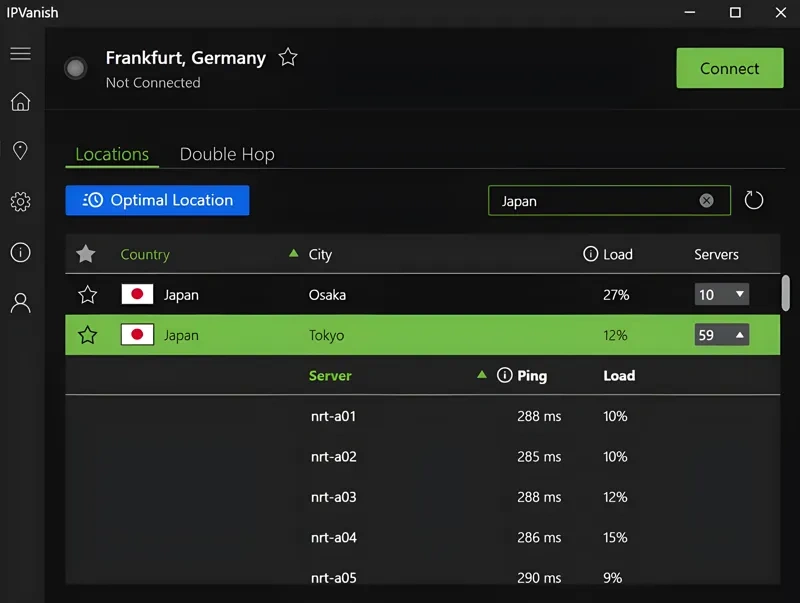Click the 15% load value
The width and height of the screenshot is (800, 603).
615,537
